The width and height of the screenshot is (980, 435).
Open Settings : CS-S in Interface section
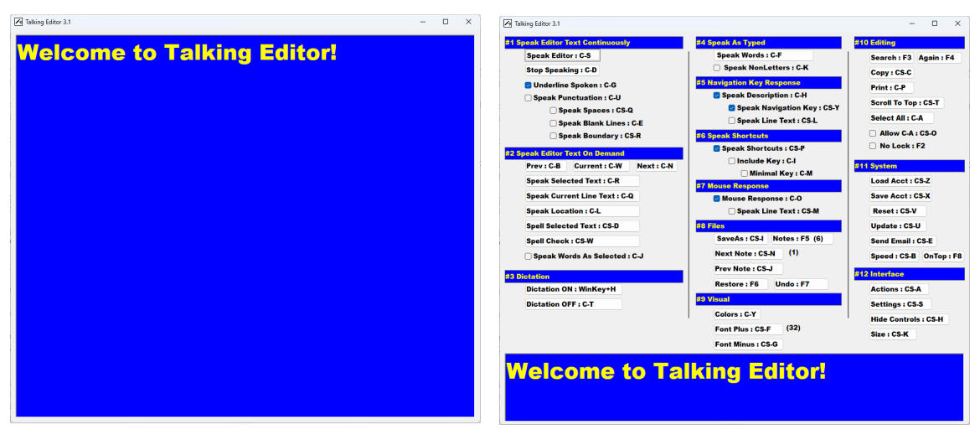tap(900, 304)
